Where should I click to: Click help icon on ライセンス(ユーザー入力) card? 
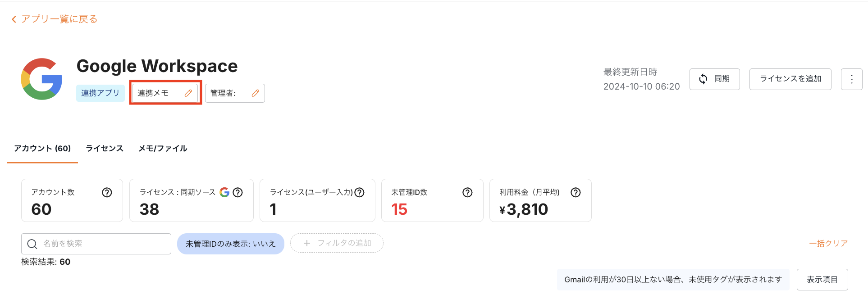tap(359, 193)
